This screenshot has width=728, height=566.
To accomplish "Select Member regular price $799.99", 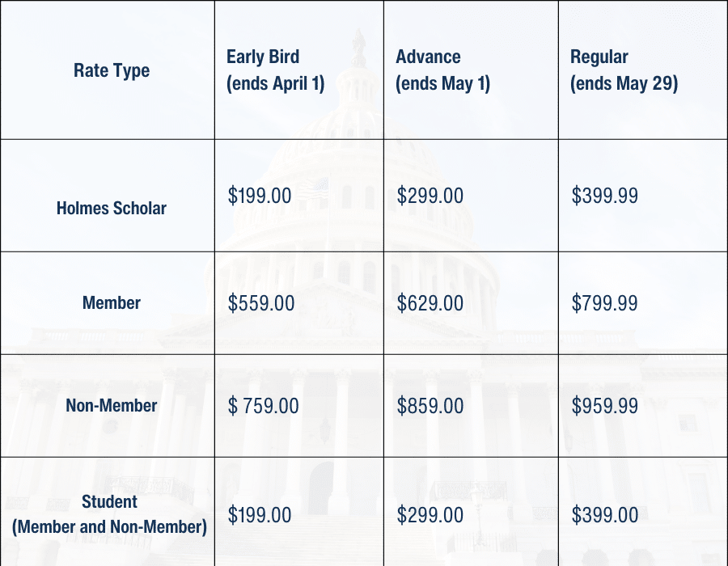I will pyautogui.click(x=604, y=303).
